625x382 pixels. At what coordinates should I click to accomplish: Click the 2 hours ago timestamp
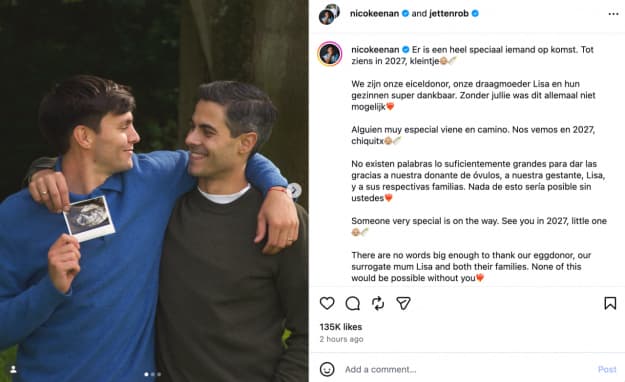[341, 339]
